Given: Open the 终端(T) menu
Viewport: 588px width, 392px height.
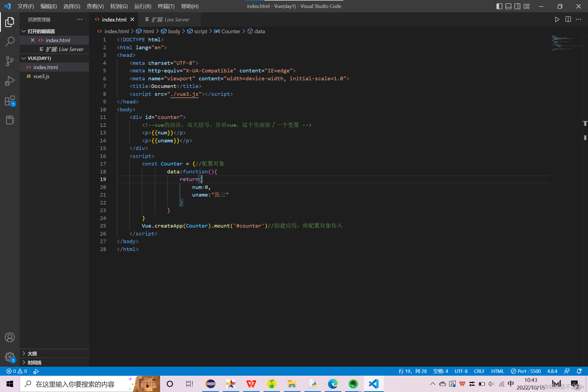Looking at the screenshot, I should tap(166, 6).
